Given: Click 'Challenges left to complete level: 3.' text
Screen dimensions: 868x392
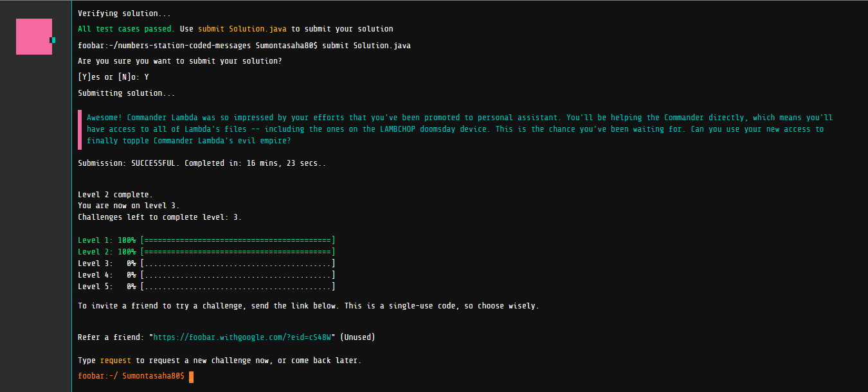Looking at the screenshot, I should pos(160,217).
